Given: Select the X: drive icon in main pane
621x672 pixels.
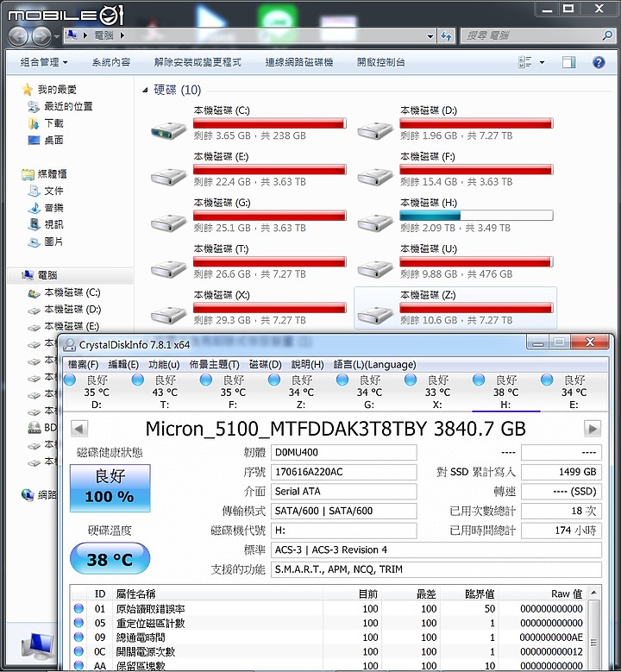Looking at the screenshot, I should click(x=168, y=315).
